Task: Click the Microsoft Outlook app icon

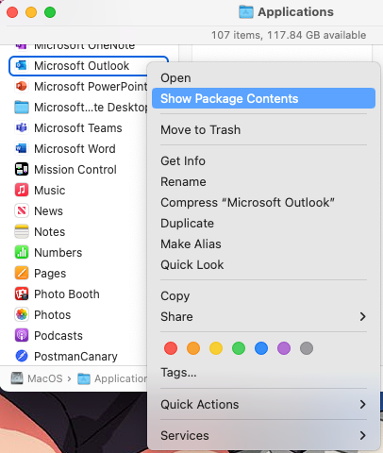Action: coord(22,65)
